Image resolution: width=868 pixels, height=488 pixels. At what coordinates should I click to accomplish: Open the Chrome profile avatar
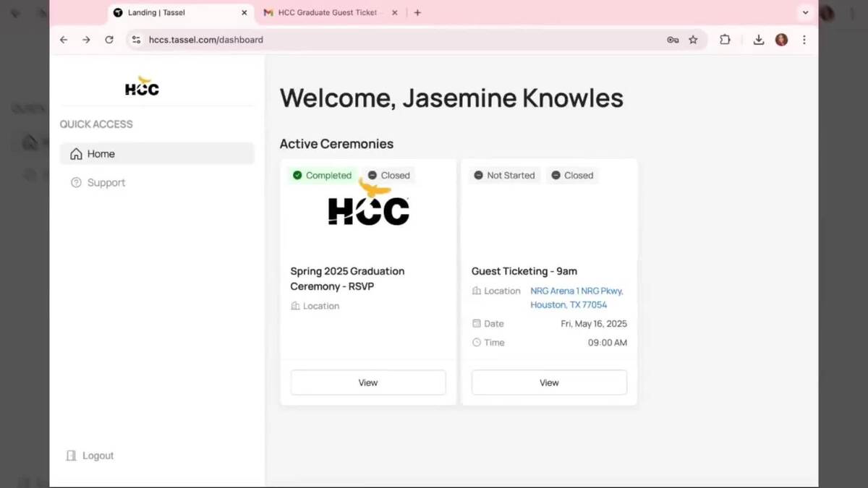(x=781, y=40)
